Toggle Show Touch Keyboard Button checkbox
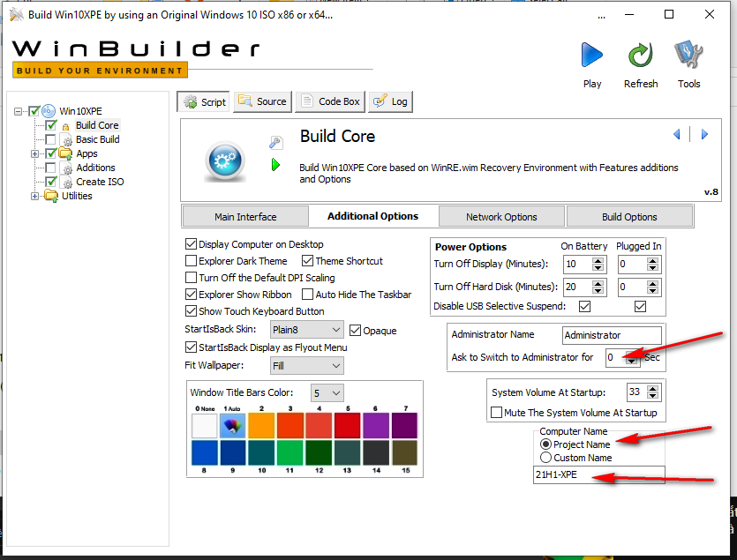Viewport: 737px width, 560px height. point(191,311)
